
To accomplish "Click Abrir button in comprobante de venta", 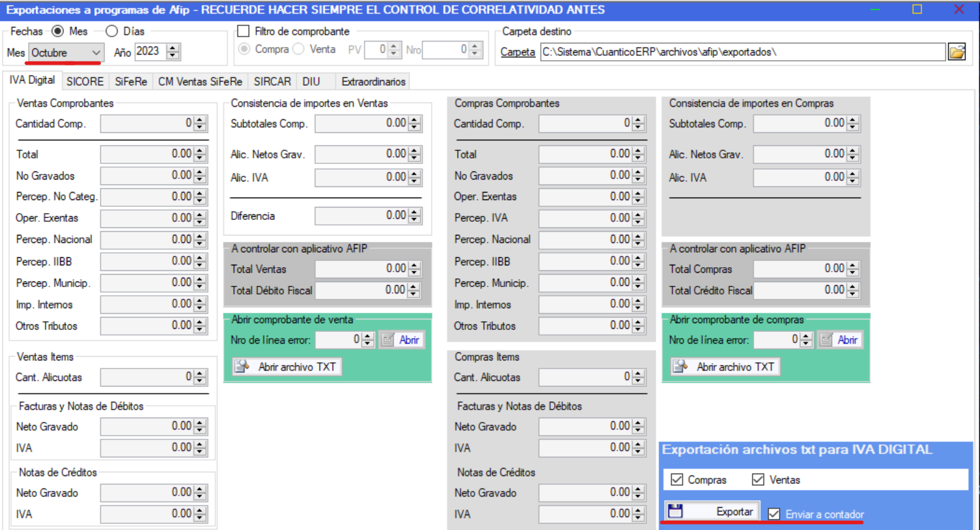I will tap(402, 340).
